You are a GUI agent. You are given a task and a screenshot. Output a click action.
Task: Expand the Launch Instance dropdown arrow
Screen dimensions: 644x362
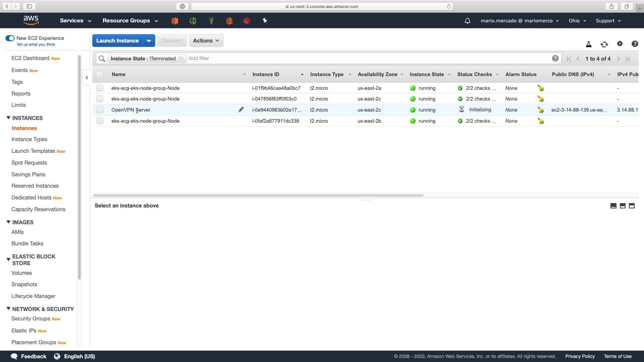149,41
